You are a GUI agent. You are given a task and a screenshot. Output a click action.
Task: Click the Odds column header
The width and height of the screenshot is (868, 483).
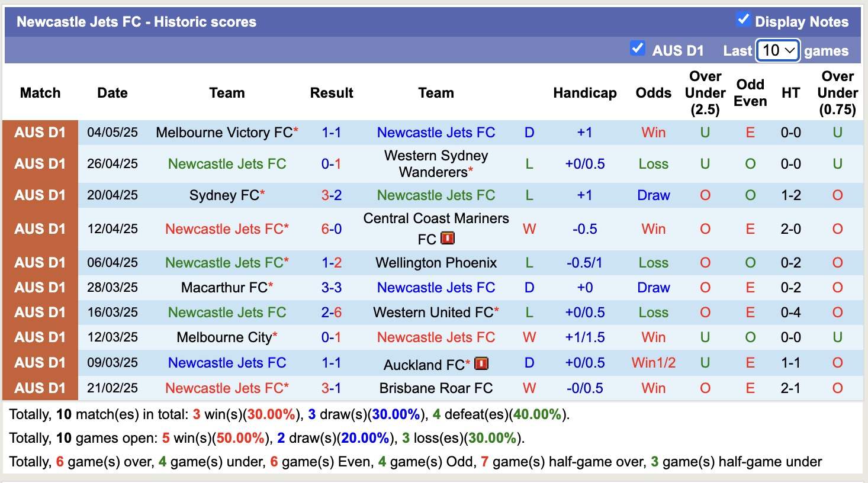[x=653, y=93]
